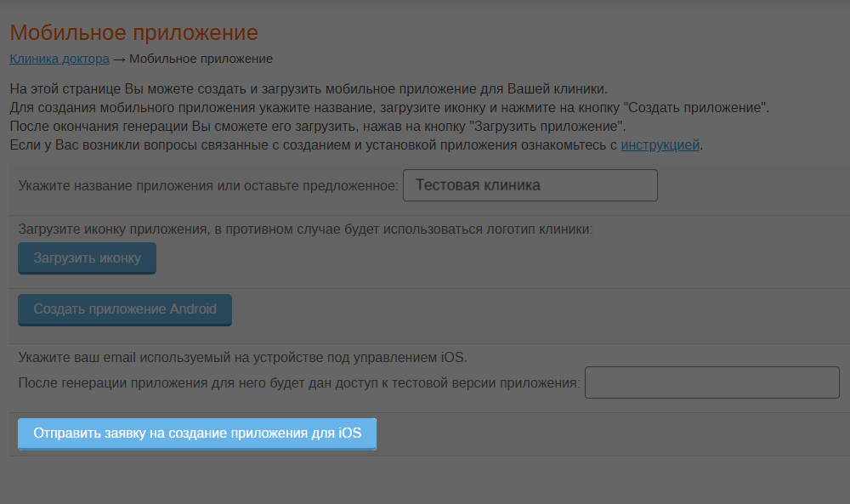850x504 pixels.
Task: Click the quoted text "Загрузить приложение" in the instructions
Action: (546, 127)
